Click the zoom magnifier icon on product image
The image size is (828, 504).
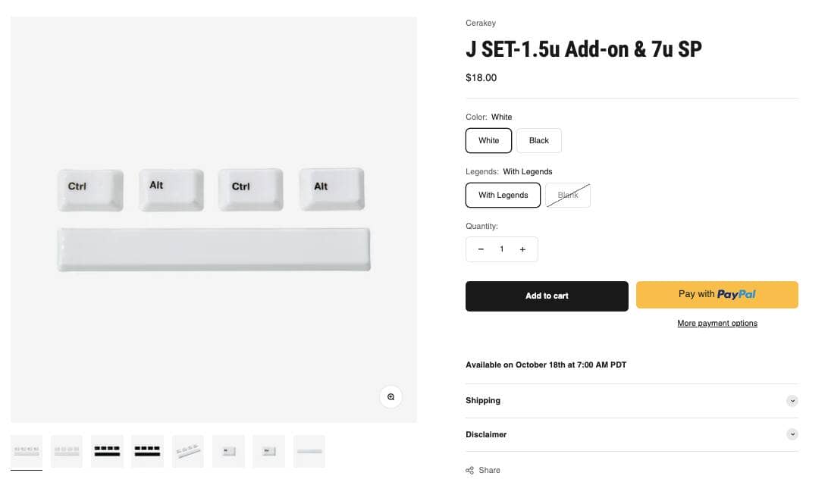click(390, 396)
